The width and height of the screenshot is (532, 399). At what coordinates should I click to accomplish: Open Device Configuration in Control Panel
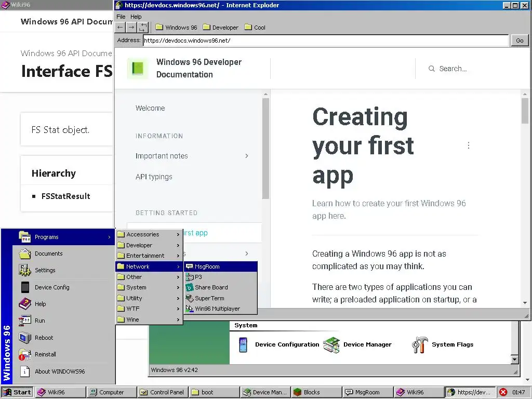(278, 345)
